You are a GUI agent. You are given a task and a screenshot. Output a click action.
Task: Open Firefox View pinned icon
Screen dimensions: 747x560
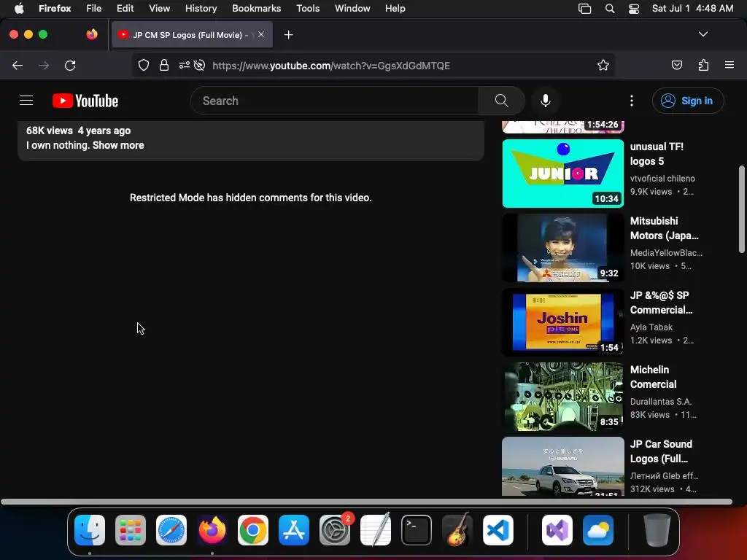point(92,34)
